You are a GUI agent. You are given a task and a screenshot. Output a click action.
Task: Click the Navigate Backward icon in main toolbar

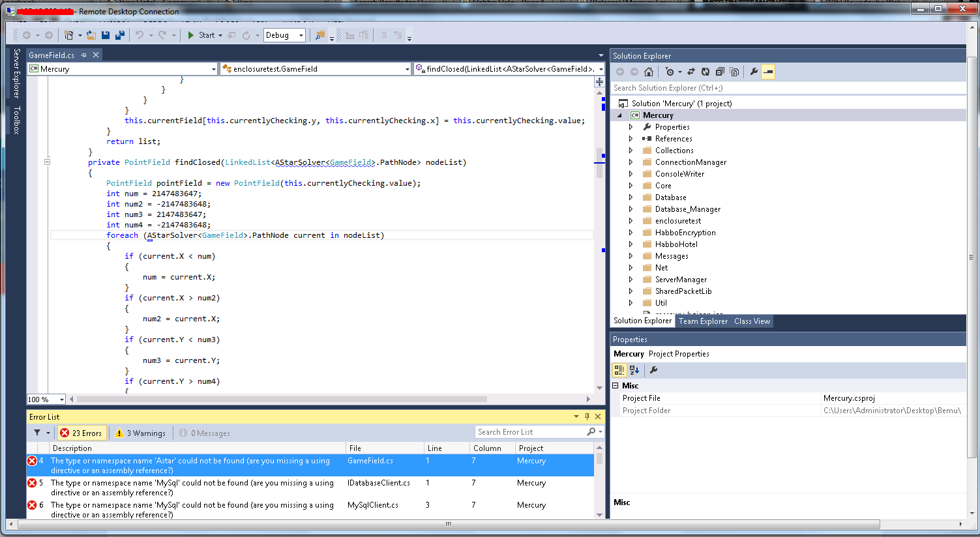click(27, 35)
